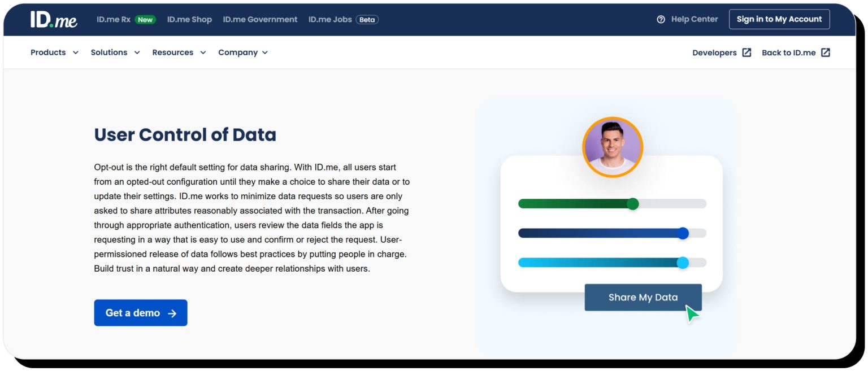Screen dimensions: 868x371
Task: Click the New badge next to ID.me Rx
Action: pyautogui.click(x=145, y=19)
